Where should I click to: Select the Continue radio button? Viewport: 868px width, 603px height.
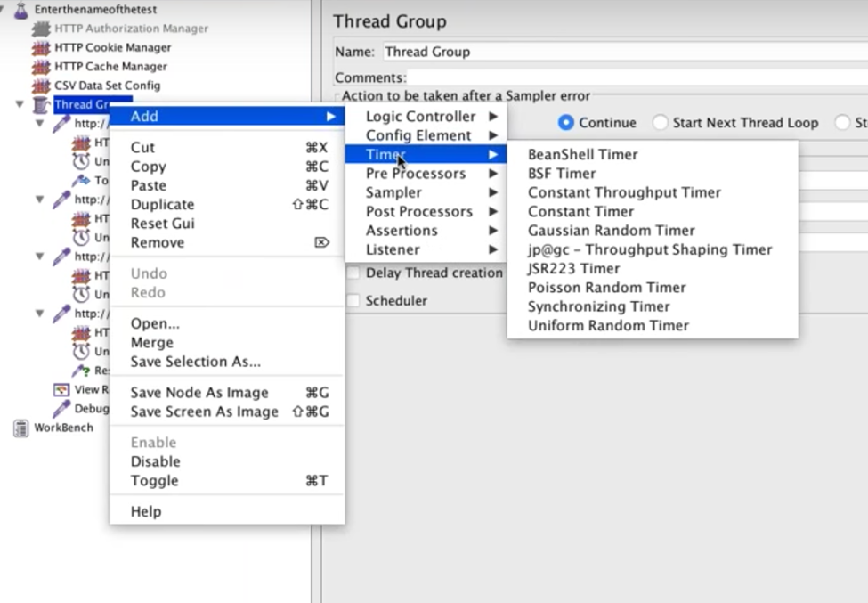[566, 123]
